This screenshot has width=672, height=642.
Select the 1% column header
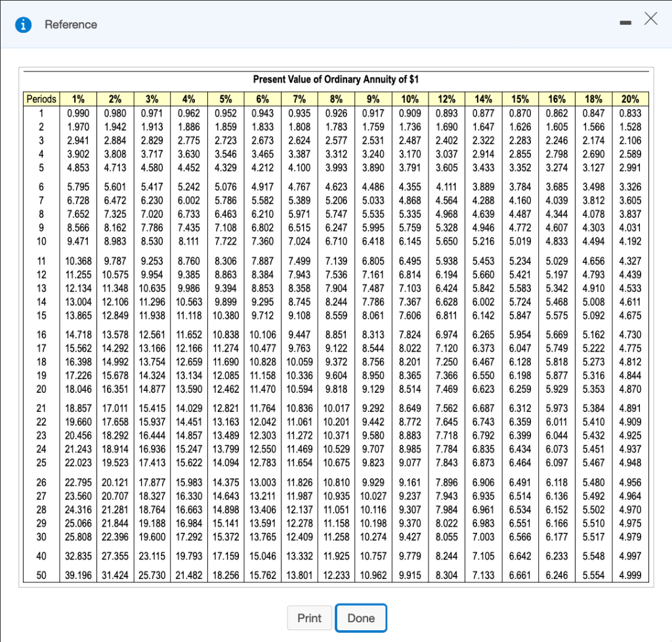click(78, 99)
